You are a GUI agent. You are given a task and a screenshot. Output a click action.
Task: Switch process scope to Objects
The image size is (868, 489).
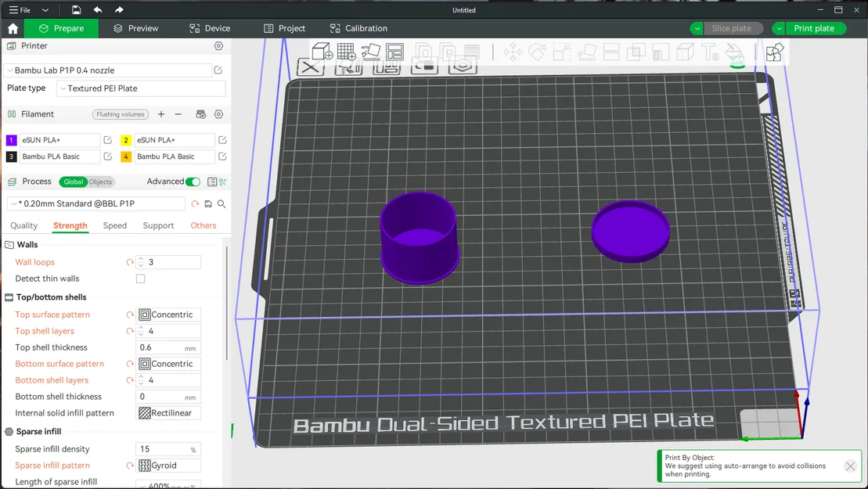[100, 182]
